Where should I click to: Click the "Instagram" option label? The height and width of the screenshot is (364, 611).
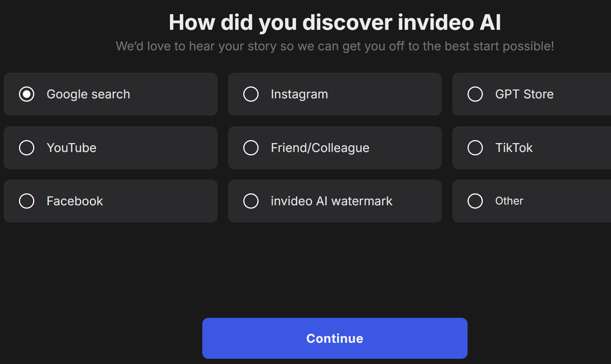[300, 94]
